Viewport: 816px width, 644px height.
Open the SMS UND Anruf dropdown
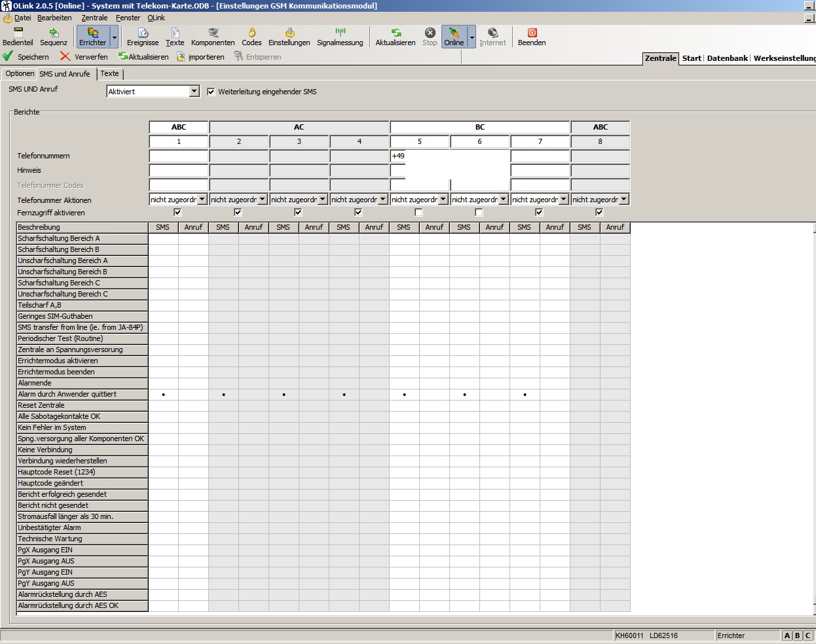coord(194,92)
